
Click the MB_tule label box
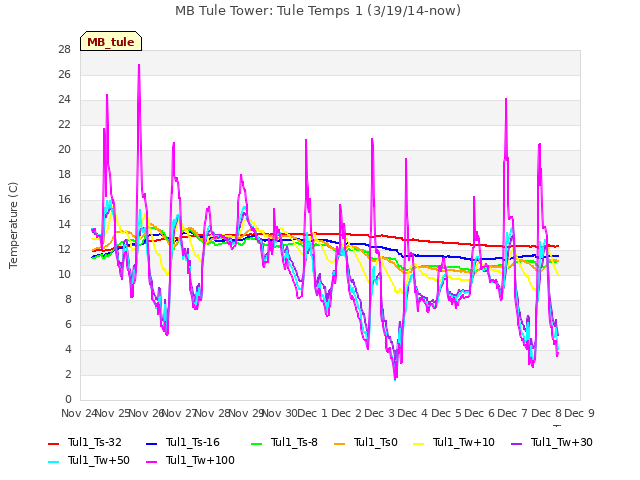tap(111, 41)
